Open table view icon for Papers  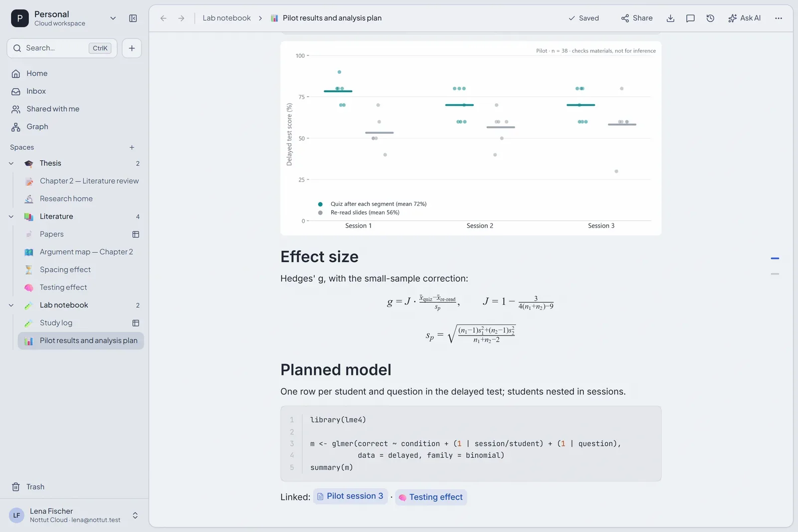coord(136,234)
